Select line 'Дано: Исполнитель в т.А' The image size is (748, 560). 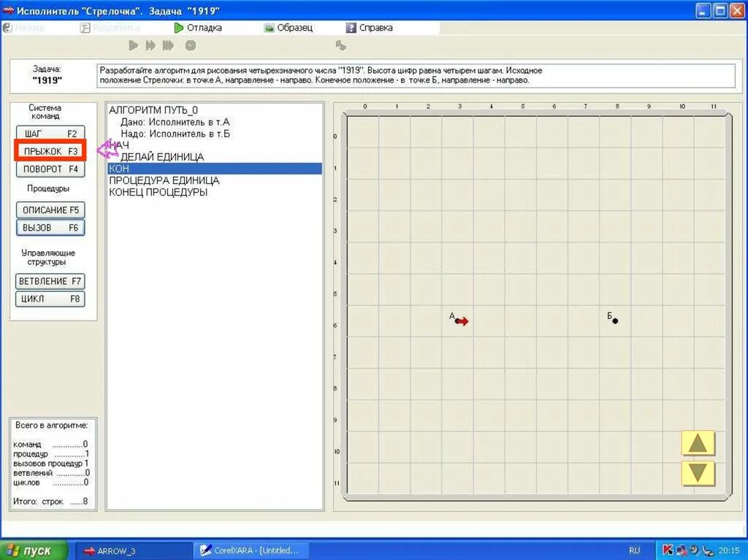[175, 122]
